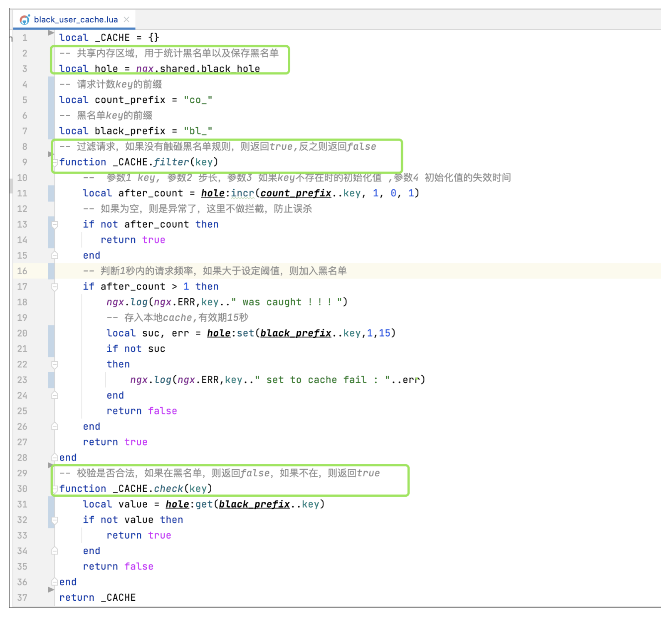This screenshot has width=672, height=617.
Task: Fold the 'if not after_count' block on line 13
Action: click(x=54, y=225)
